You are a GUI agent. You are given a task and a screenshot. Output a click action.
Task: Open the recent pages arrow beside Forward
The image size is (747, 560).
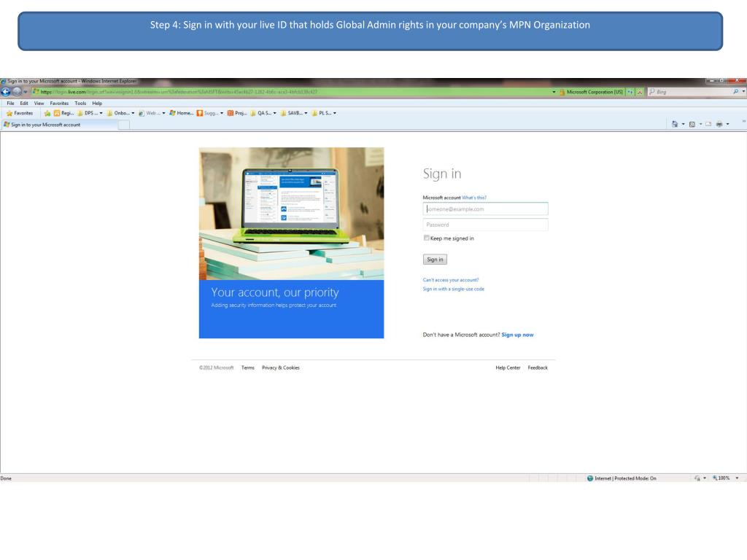coord(26,92)
